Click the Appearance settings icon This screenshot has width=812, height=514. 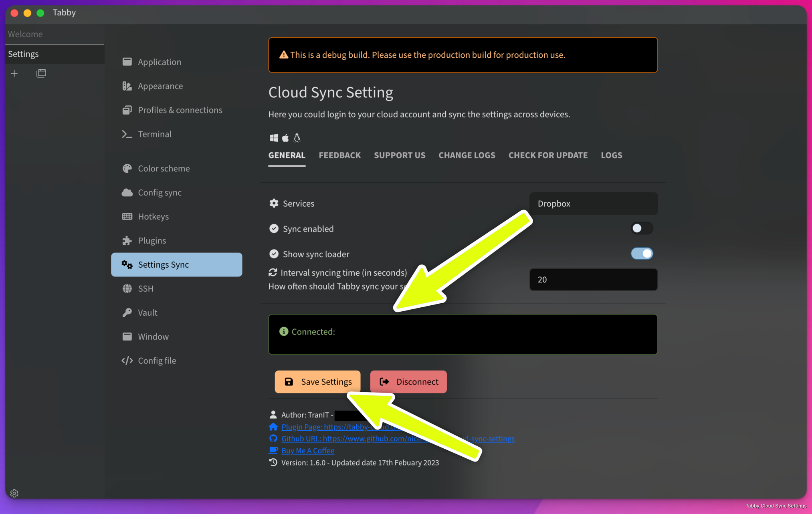click(x=126, y=86)
